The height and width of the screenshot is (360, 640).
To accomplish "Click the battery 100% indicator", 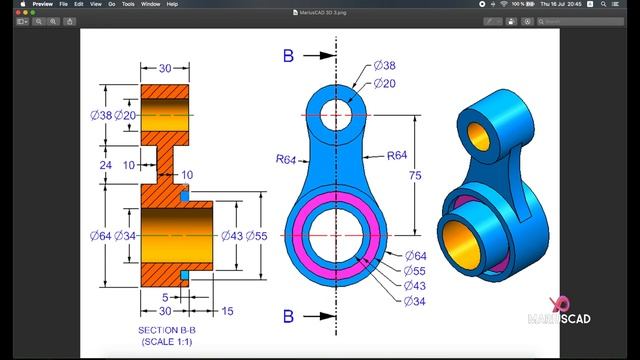I will pyautogui.click(x=523, y=4).
